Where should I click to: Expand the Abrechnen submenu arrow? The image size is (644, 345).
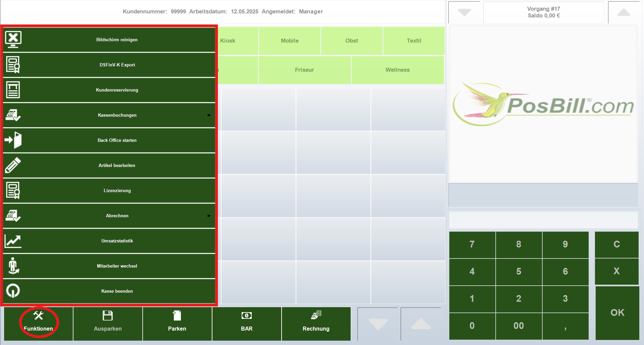click(209, 216)
